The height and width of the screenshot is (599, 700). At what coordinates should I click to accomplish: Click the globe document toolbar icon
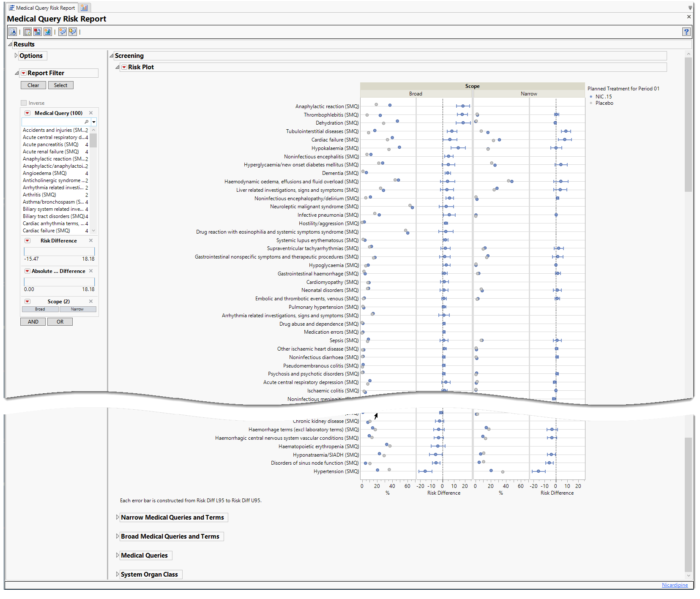tap(48, 32)
